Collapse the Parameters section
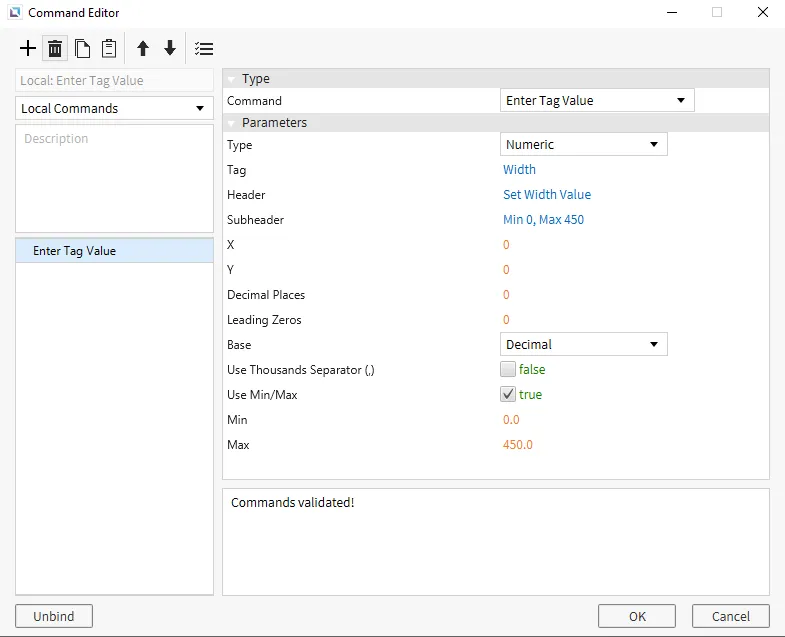This screenshot has width=785, height=637. point(231,123)
